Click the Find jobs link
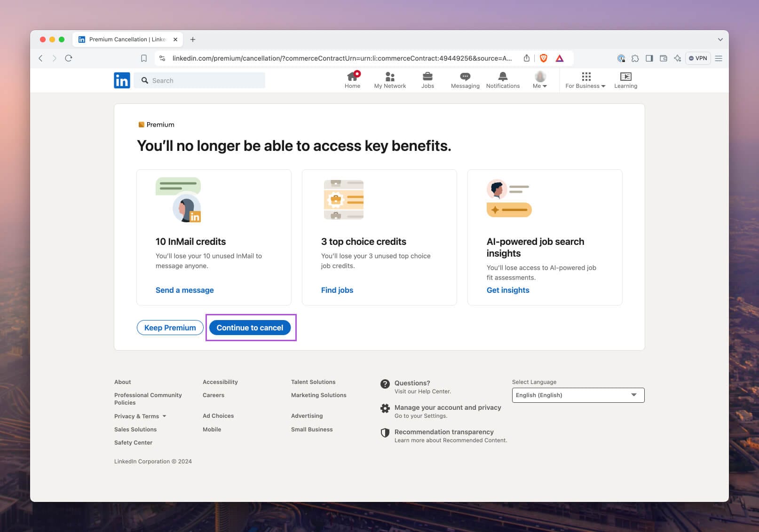Screen dimensions: 759x532 (337, 290)
